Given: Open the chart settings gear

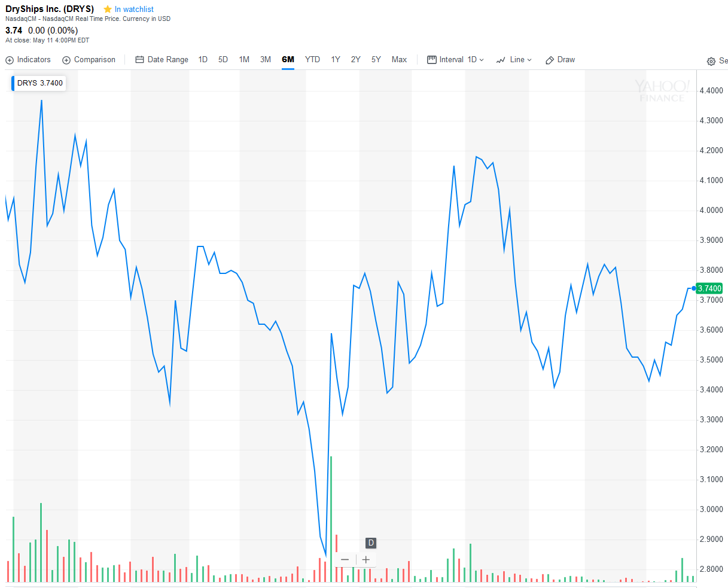Looking at the screenshot, I should [711, 61].
